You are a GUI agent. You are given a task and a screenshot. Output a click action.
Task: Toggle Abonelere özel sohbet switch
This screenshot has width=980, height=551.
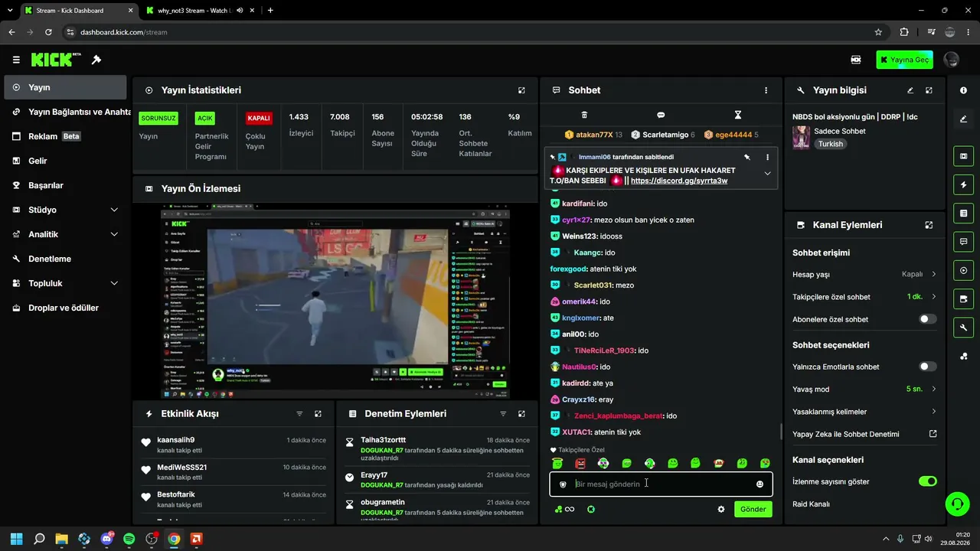click(927, 319)
